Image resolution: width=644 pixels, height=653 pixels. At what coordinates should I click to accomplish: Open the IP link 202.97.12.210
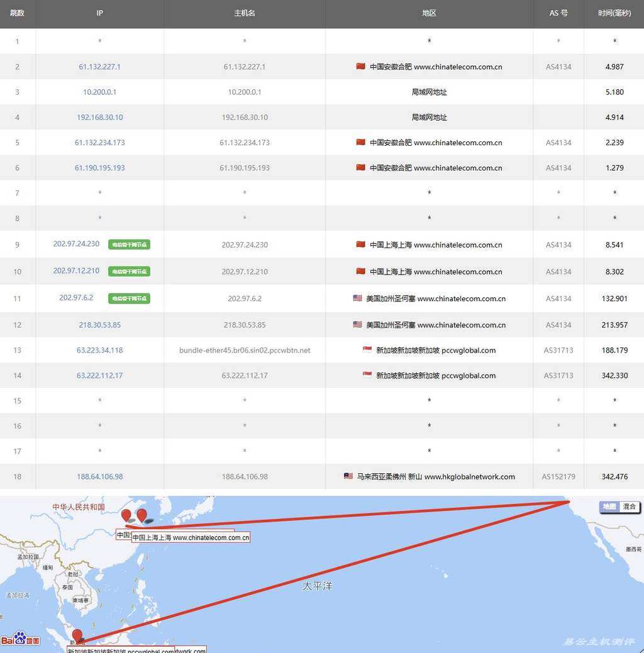coord(76,271)
